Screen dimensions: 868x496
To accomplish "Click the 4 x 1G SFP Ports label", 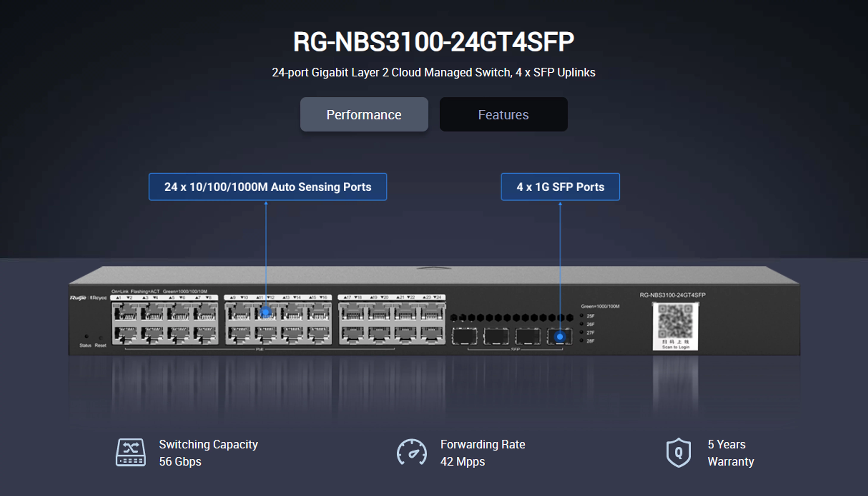I will point(560,187).
